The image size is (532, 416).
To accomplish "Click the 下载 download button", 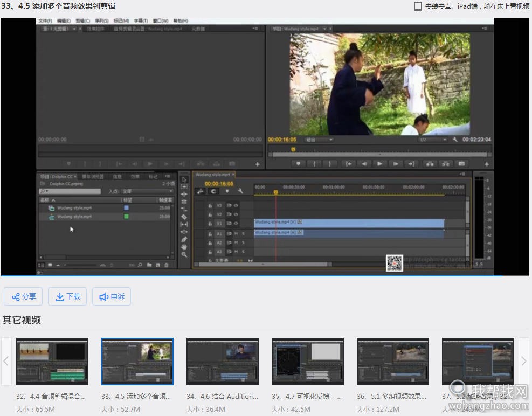I will point(67,296).
